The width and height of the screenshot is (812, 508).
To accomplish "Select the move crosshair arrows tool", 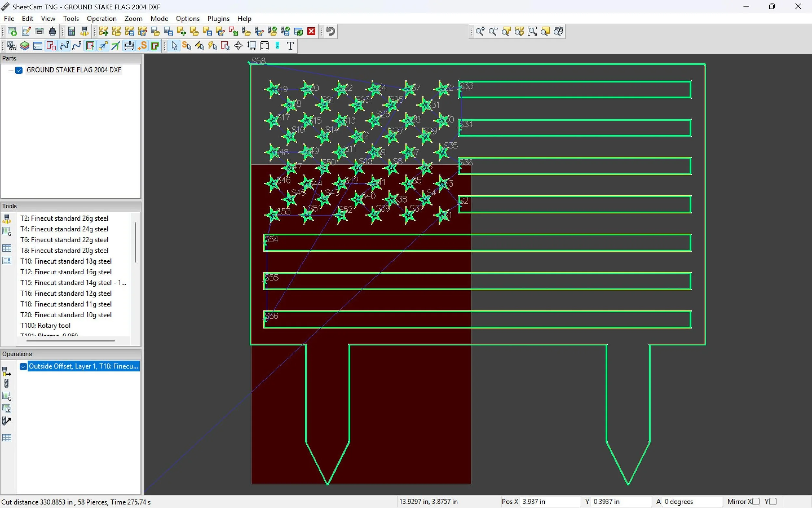I will click(x=238, y=46).
